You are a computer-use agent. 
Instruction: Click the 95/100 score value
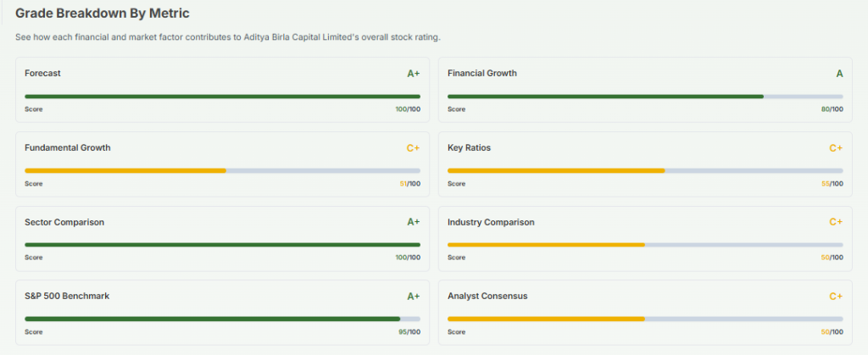(x=408, y=332)
